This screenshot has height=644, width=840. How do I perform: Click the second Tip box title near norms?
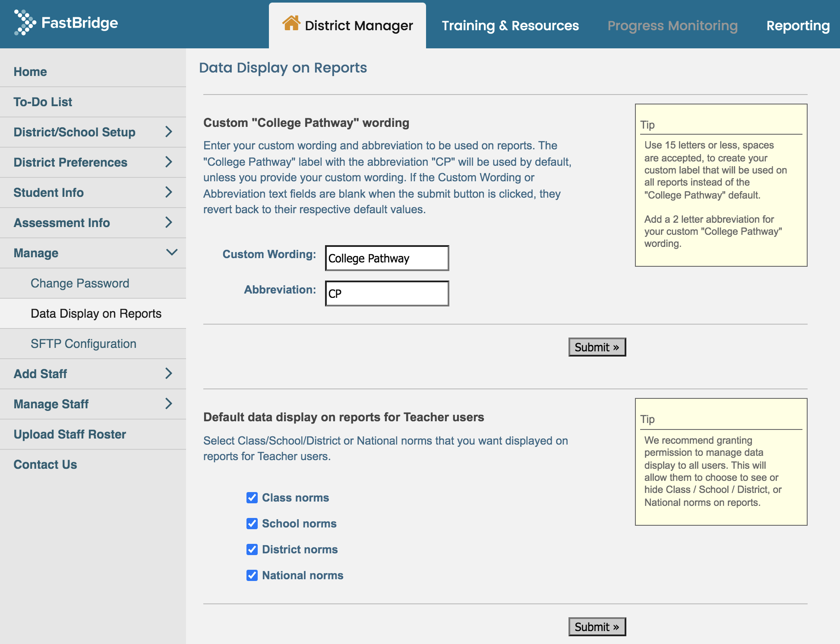click(647, 419)
